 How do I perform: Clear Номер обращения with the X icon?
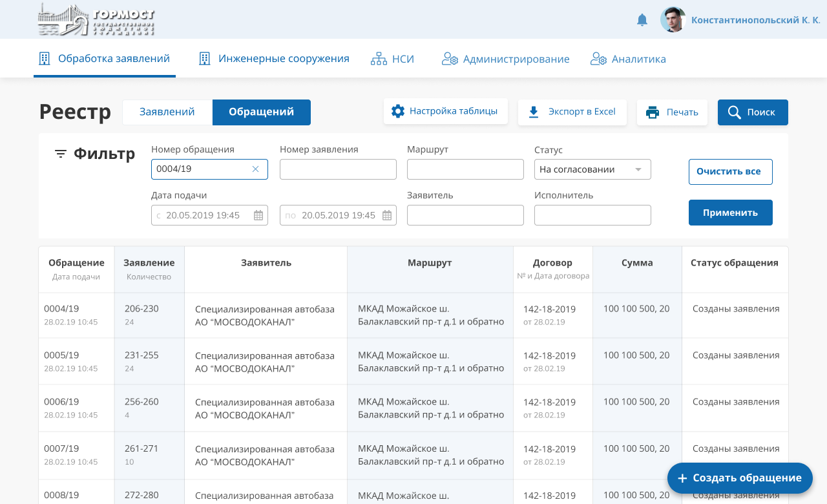point(255,169)
